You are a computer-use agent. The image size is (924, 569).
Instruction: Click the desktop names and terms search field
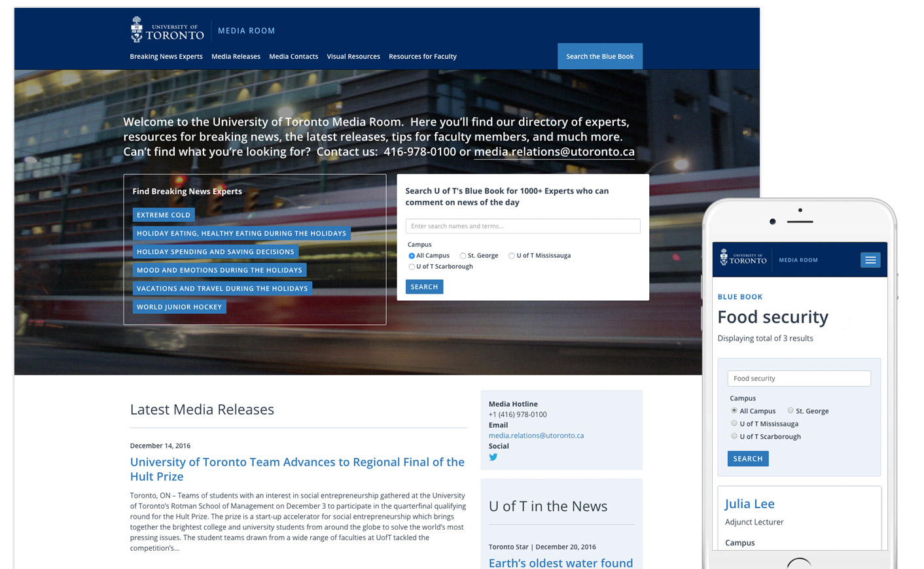[x=522, y=226]
